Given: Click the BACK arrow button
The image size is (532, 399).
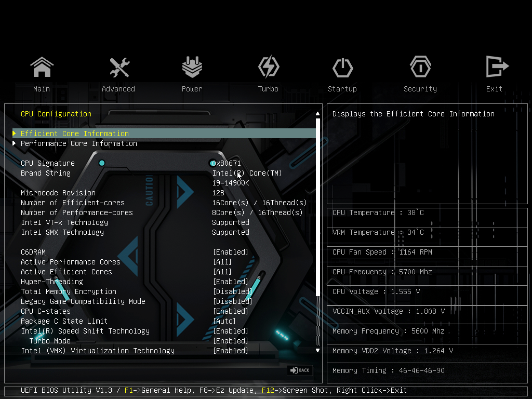Looking at the screenshot, I should pyautogui.click(x=300, y=370).
